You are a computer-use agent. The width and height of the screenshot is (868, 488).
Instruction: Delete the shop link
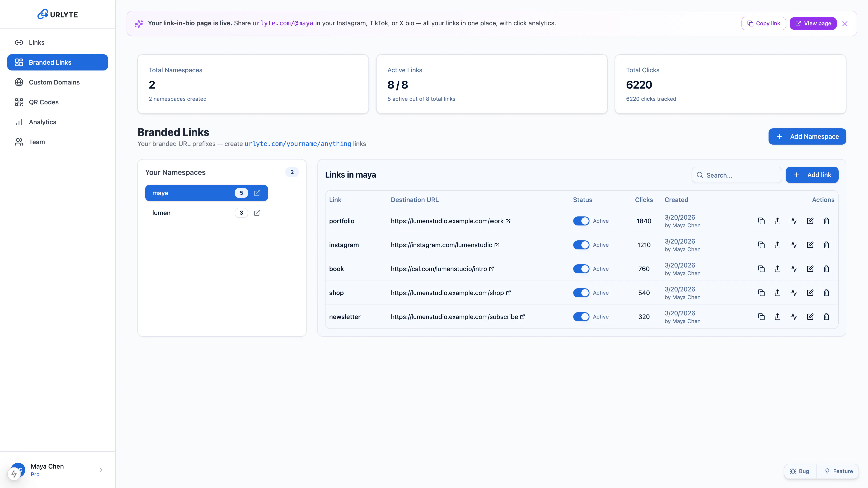coord(826,293)
